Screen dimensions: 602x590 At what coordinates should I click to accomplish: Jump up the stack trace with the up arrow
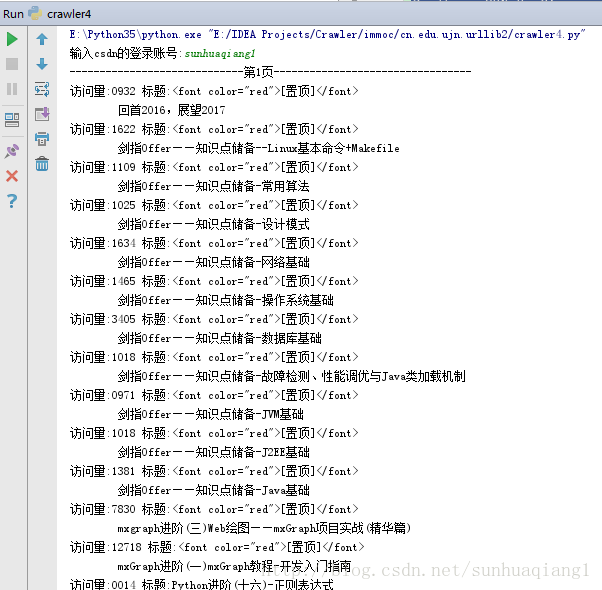tap(42, 39)
